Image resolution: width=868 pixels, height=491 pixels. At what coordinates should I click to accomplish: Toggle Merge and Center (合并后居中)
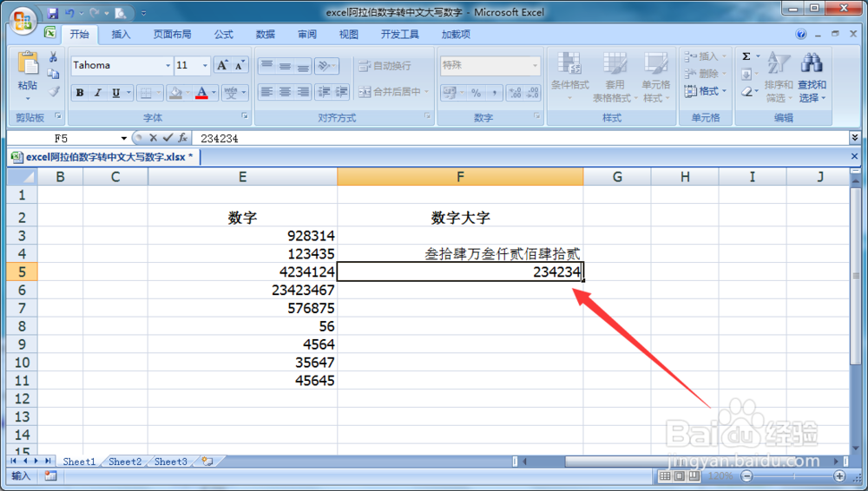[x=390, y=92]
